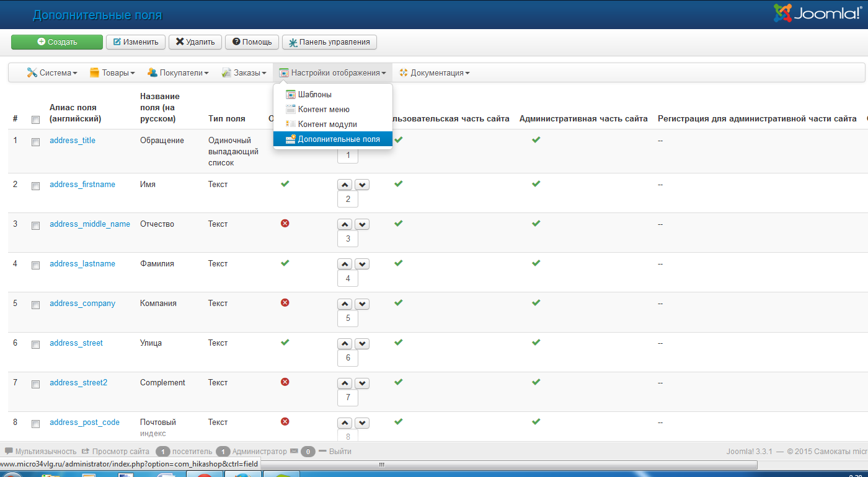Click the Мультиязычность status bar link

pos(41,452)
